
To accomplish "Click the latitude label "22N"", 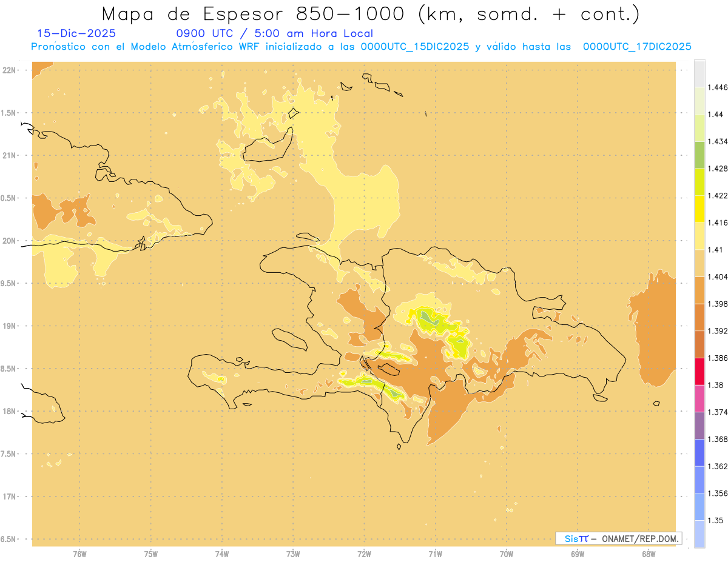I will click(x=10, y=70).
